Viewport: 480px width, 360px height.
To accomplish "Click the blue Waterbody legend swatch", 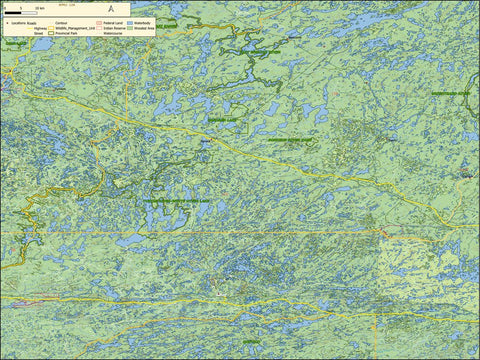I will point(130,23).
